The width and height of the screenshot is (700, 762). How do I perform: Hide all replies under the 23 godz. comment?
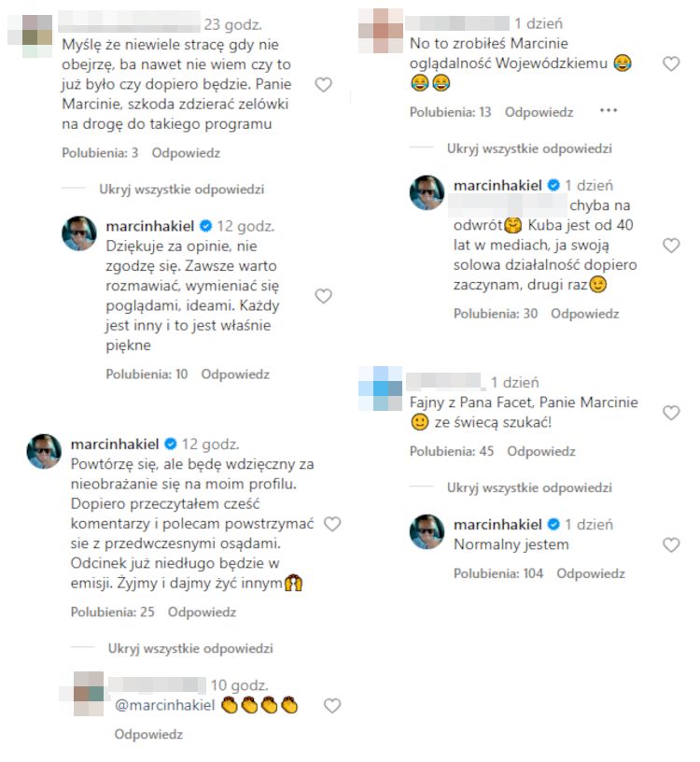click(182, 189)
